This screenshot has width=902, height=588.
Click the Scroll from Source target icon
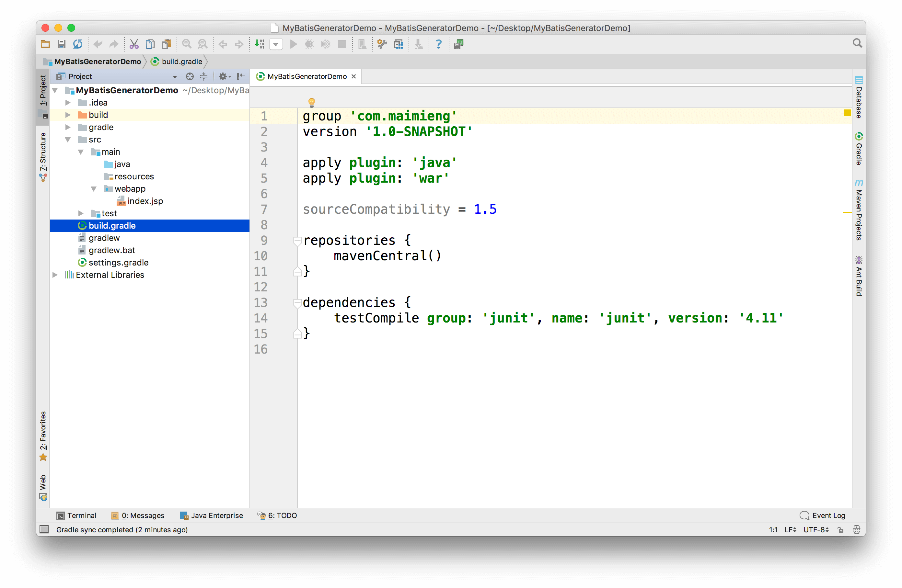(190, 76)
